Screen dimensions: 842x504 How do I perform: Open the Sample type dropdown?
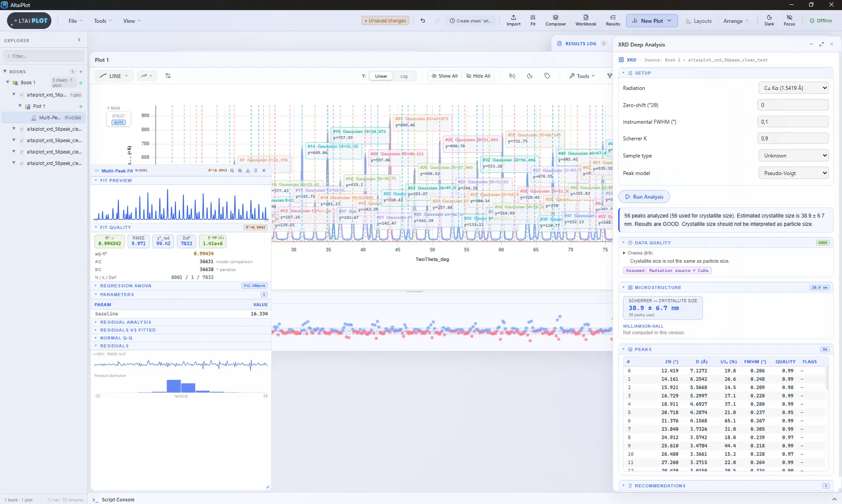(793, 155)
